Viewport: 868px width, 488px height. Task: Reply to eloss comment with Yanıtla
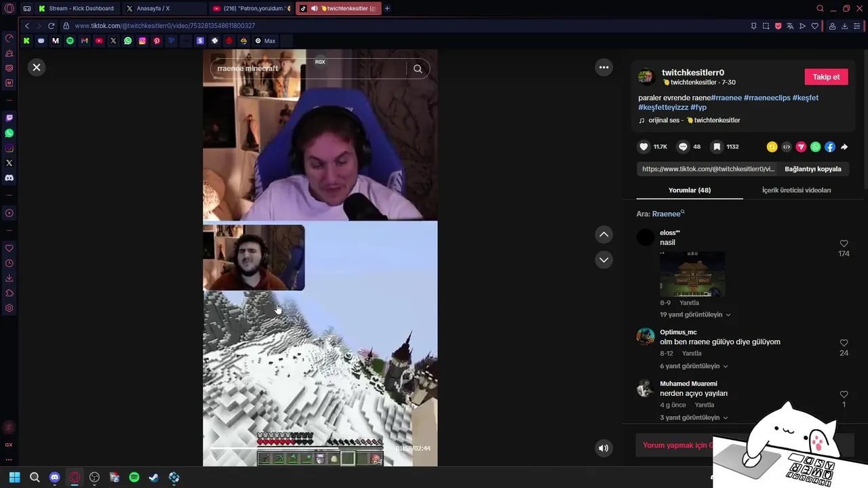pos(689,303)
